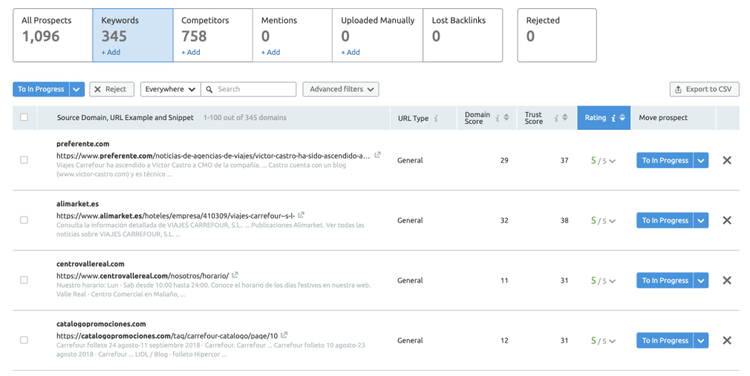Click + Add under Mentions
750x376 pixels.
270,52
